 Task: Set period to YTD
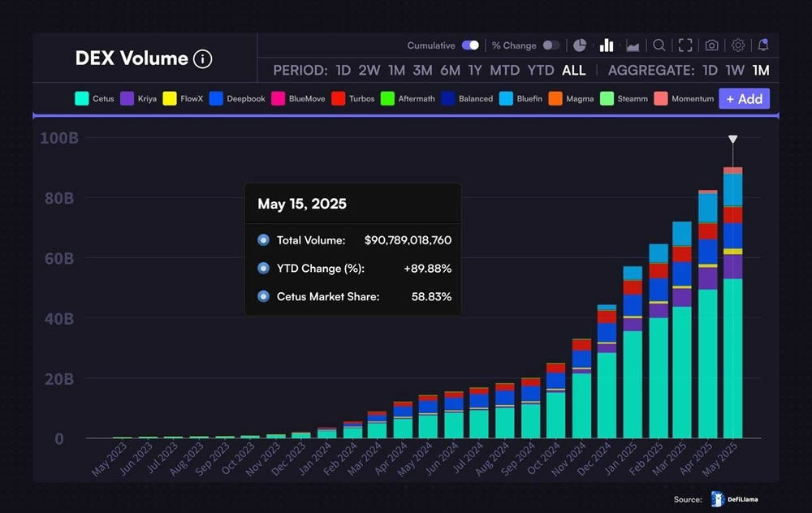pyautogui.click(x=541, y=71)
